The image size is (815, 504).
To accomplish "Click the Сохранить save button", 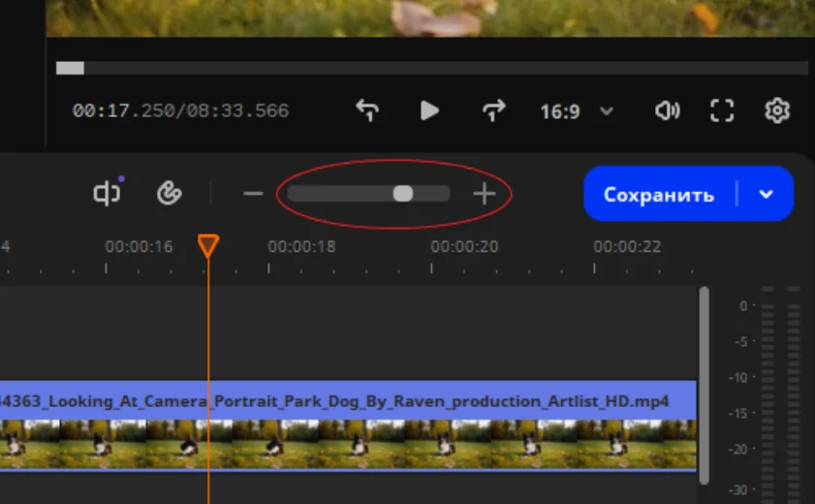I will click(x=659, y=194).
